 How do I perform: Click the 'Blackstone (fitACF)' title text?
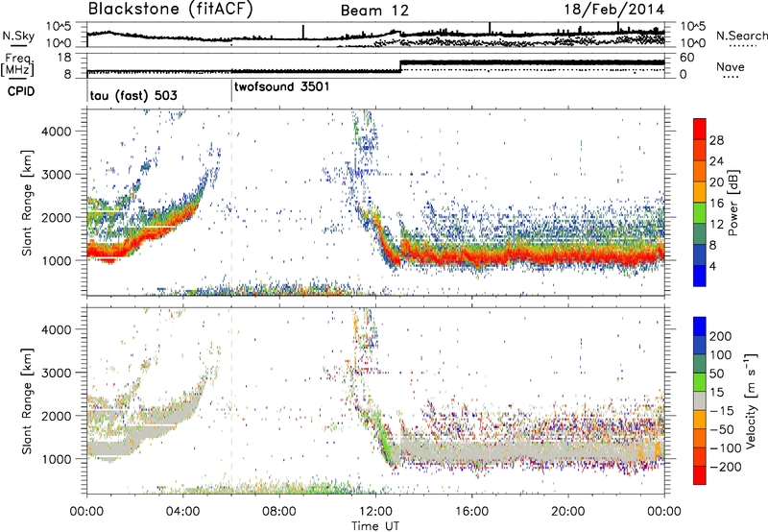[x=171, y=9]
